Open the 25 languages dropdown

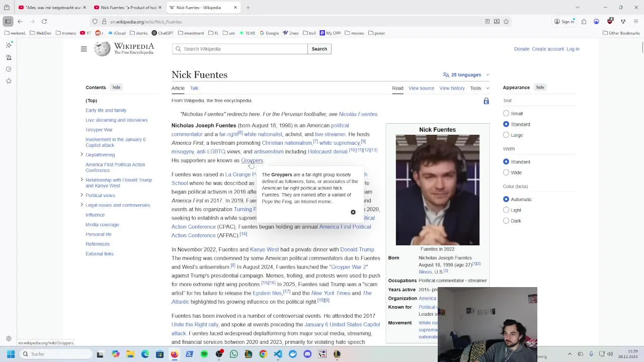click(466, 75)
